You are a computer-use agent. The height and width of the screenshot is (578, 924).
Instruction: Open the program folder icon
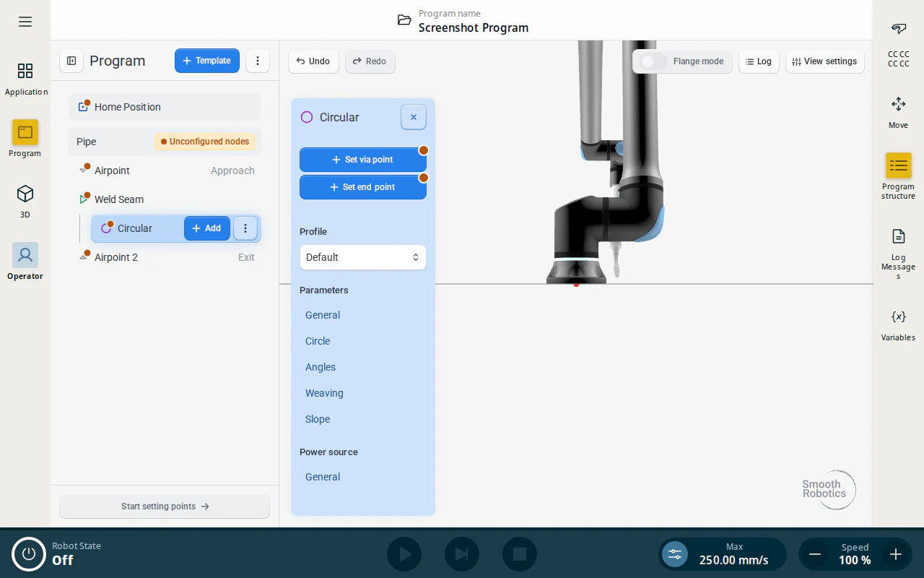click(404, 20)
